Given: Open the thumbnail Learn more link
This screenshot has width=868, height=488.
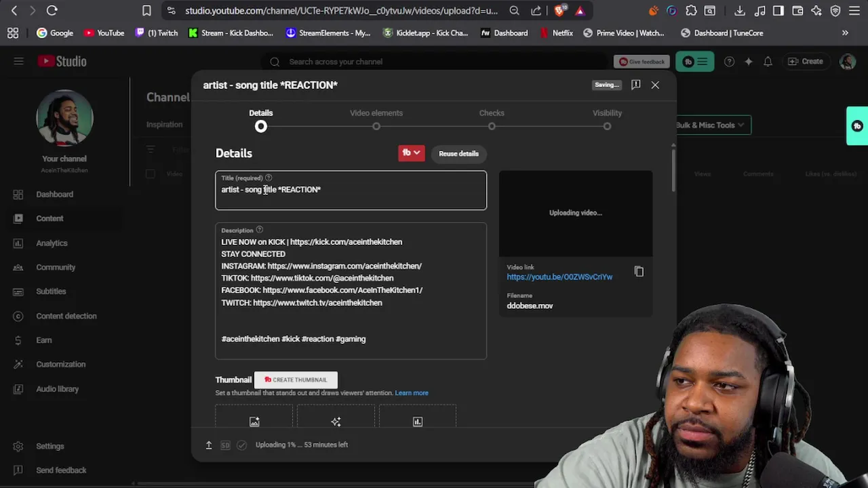Looking at the screenshot, I should click(x=412, y=393).
